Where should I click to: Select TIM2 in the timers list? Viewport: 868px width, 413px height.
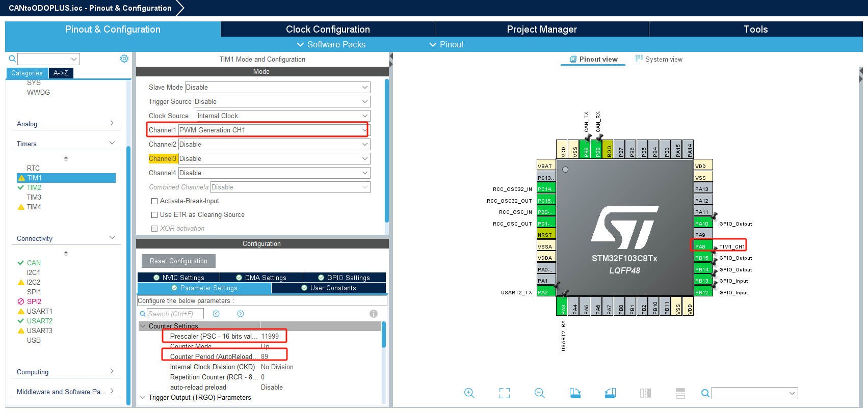click(34, 187)
